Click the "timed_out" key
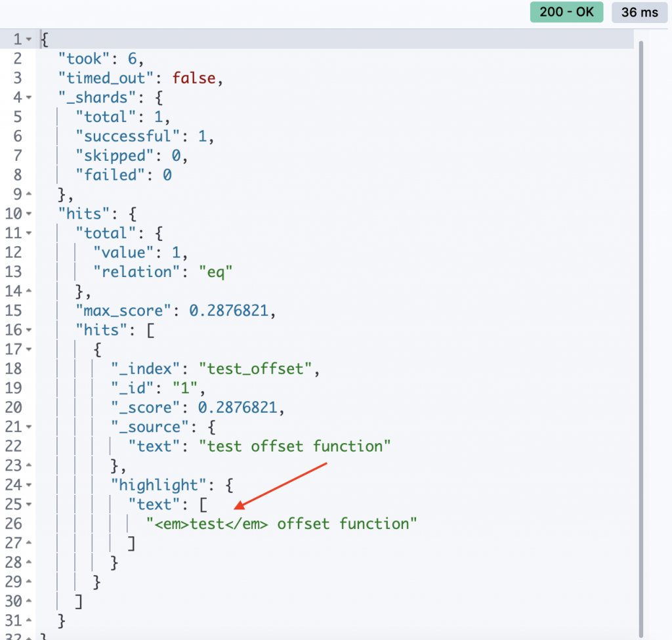 point(106,78)
